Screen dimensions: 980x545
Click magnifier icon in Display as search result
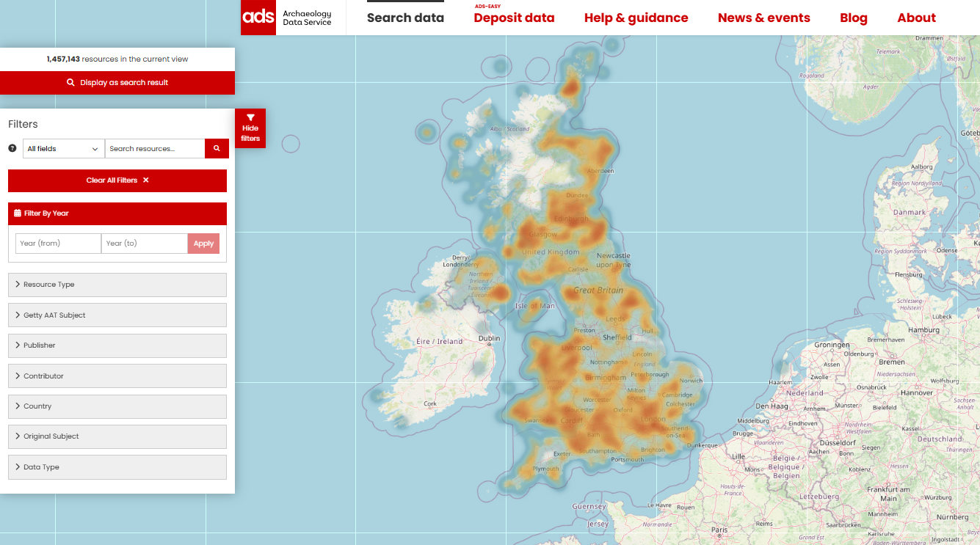pyautogui.click(x=70, y=83)
